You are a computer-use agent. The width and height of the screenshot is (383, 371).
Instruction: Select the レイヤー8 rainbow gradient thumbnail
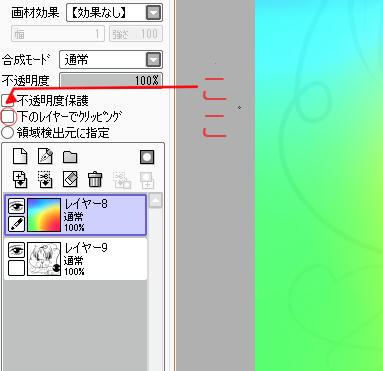click(x=44, y=215)
